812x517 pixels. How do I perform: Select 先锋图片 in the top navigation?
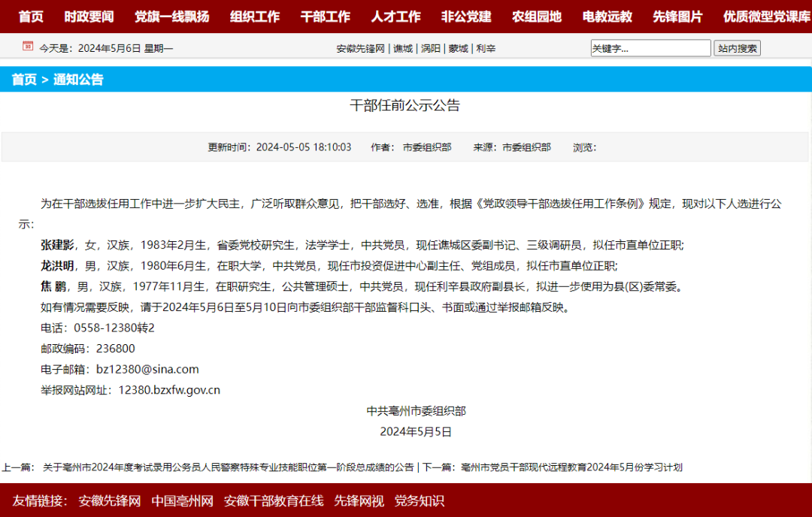pyautogui.click(x=677, y=17)
